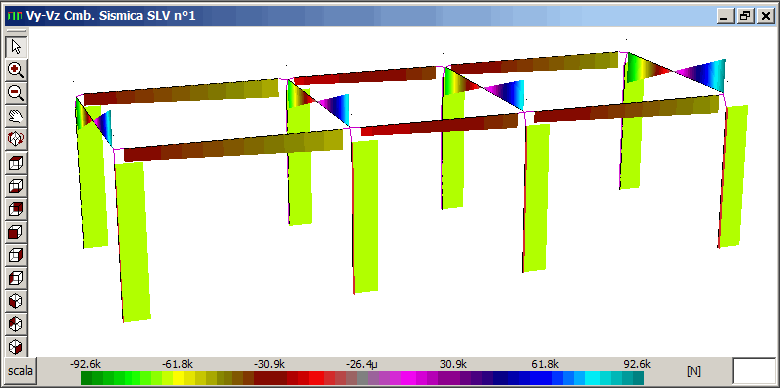780x388 pixels.
Task: Choose isometric cube with lower-left face red
Action: [x=16, y=301]
